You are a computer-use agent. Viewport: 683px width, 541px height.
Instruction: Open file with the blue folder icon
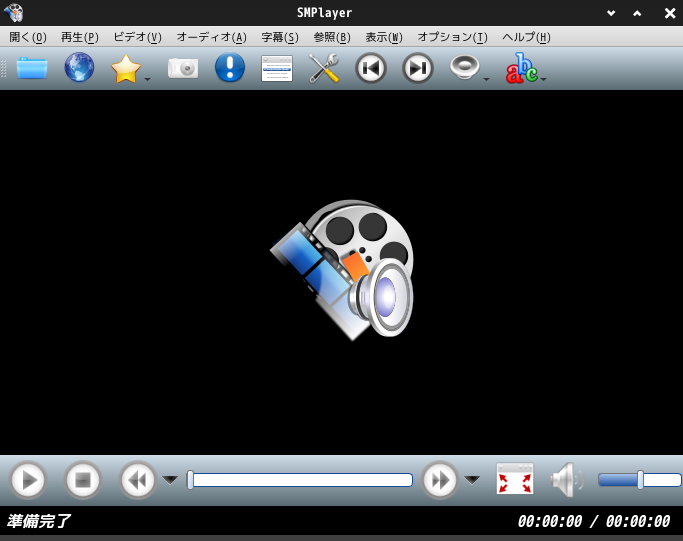point(32,68)
